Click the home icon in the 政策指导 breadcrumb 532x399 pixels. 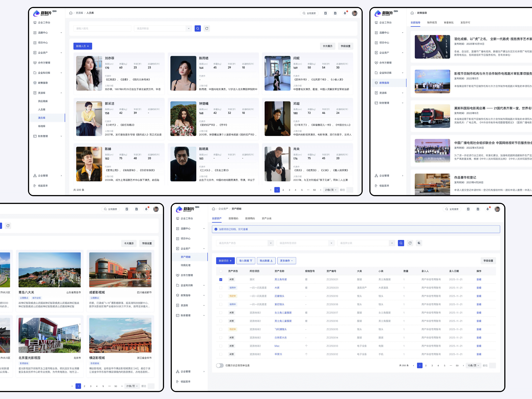(x=412, y=13)
